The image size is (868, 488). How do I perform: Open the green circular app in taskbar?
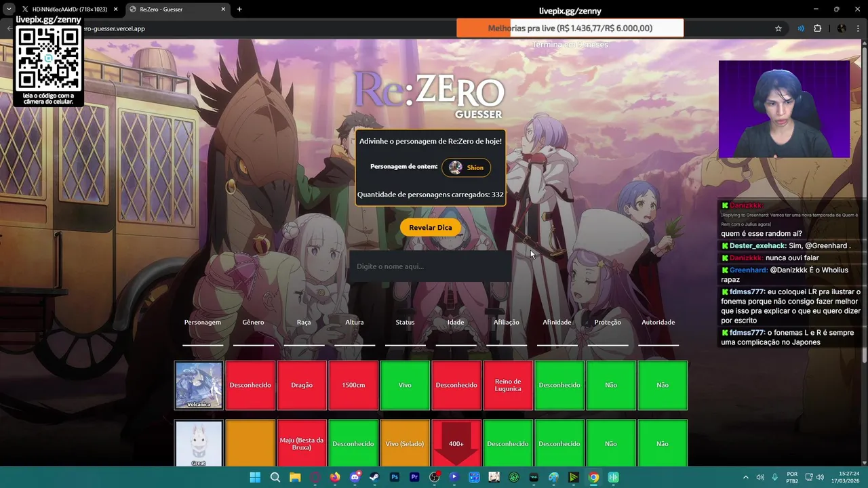(x=514, y=477)
